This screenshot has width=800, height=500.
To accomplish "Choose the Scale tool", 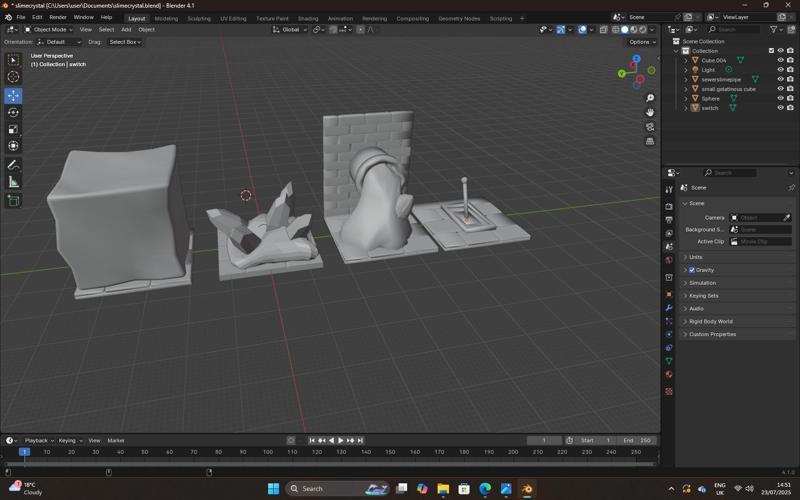I will pyautogui.click(x=13, y=129).
